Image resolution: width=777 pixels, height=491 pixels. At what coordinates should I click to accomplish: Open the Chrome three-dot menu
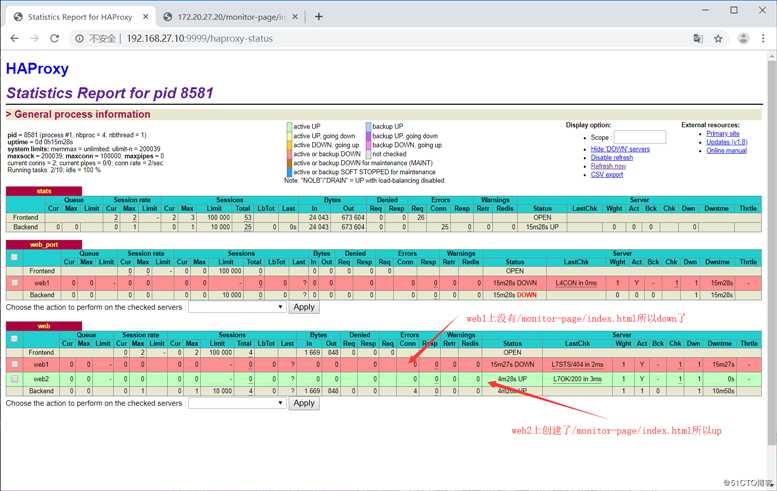[x=763, y=38]
